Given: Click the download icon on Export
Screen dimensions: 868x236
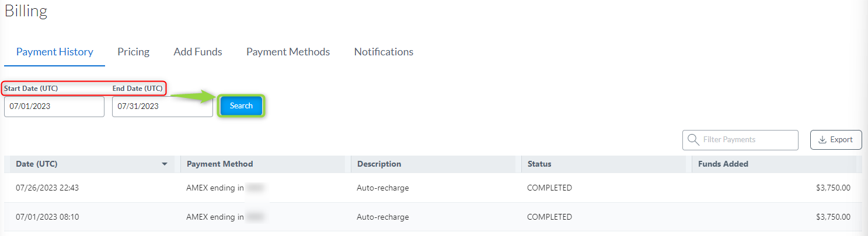Looking at the screenshot, I should [x=822, y=140].
